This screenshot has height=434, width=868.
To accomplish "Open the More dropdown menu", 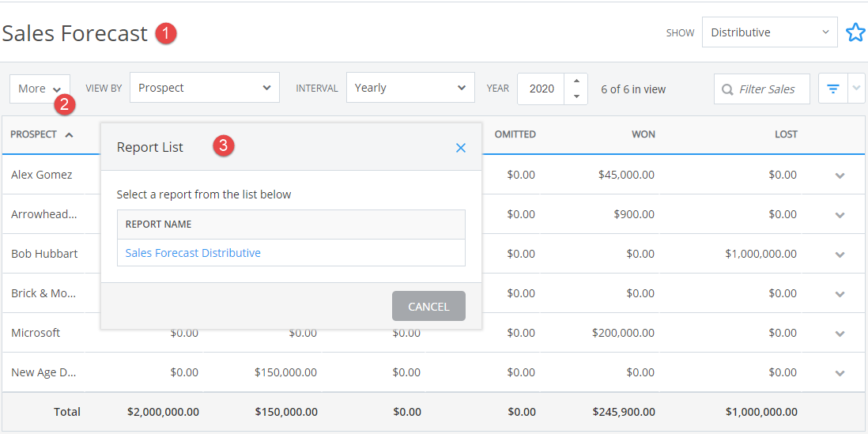I will (40, 89).
